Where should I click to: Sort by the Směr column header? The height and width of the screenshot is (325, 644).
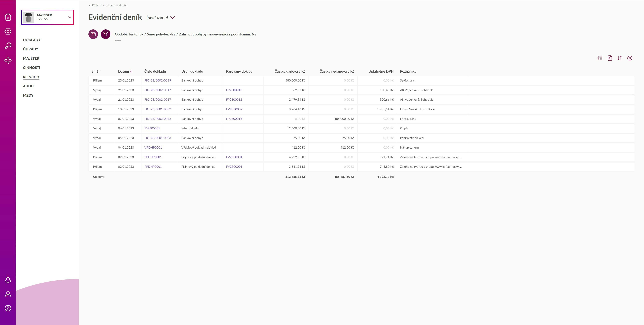(95, 71)
